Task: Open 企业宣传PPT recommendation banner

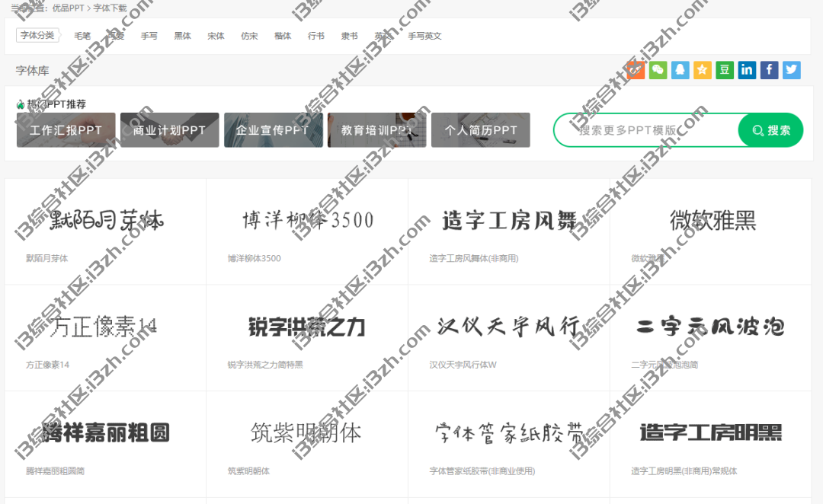Action: coord(274,130)
